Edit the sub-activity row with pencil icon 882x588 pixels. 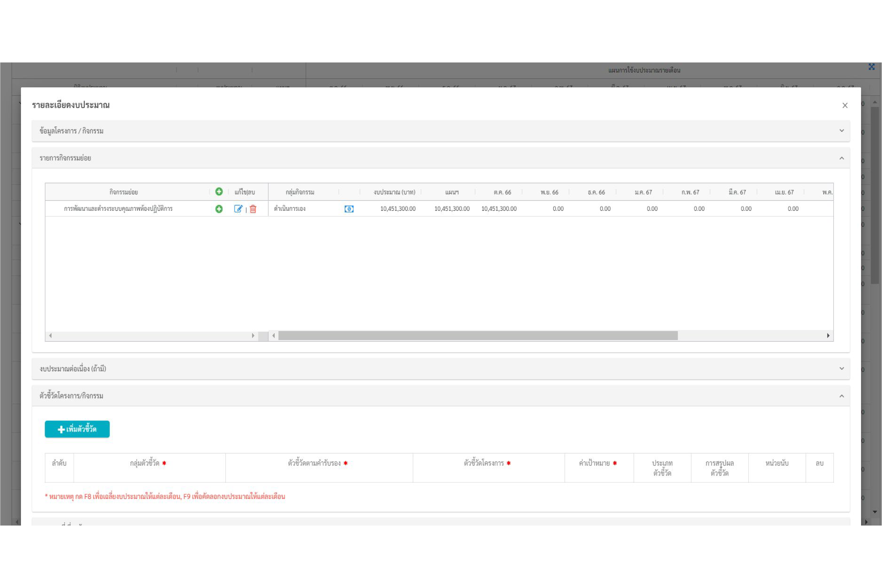[238, 209]
